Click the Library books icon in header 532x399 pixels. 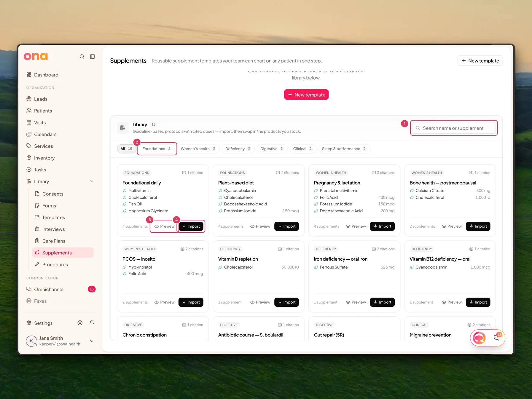pyautogui.click(x=122, y=128)
